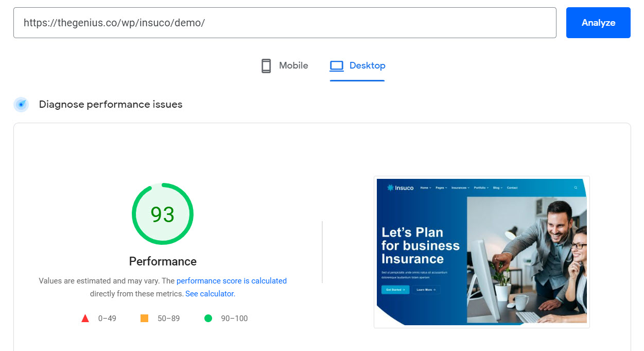Image resolution: width=644 pixels, height=351 pixels.
Task: Open the 'See calculator.' link
Action: point(210,294)
